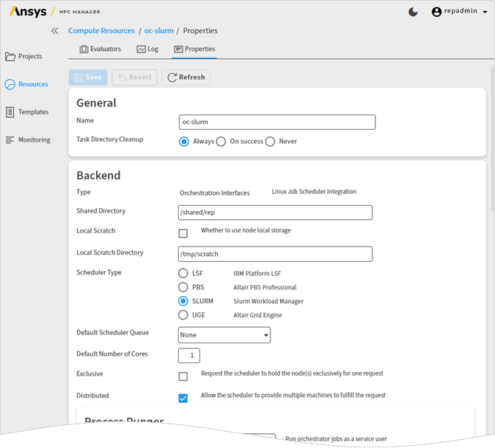This screenshot has width=495, height=448.
Task: Enable the Local Scratch checkbox
Action: (x=183, y=233)
